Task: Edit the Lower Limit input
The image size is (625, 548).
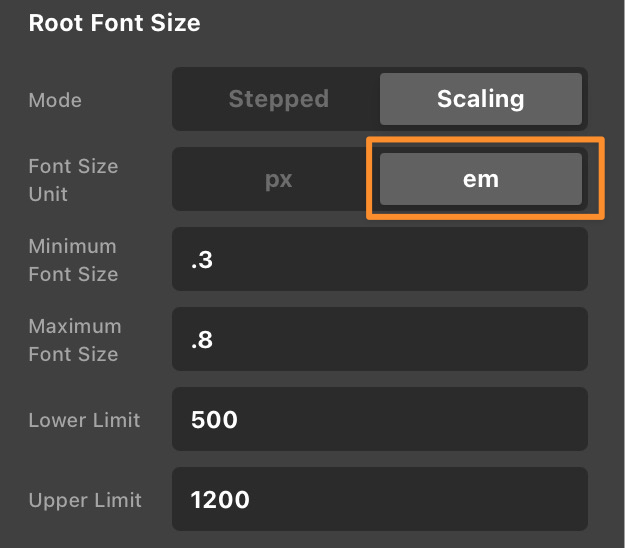Action: (380, 419)
